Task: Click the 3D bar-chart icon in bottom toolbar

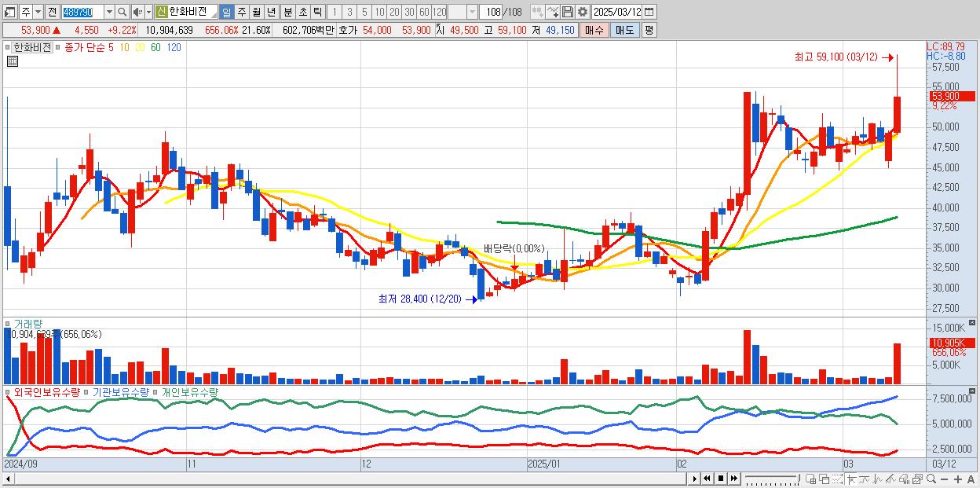Action: coord(904,479)
